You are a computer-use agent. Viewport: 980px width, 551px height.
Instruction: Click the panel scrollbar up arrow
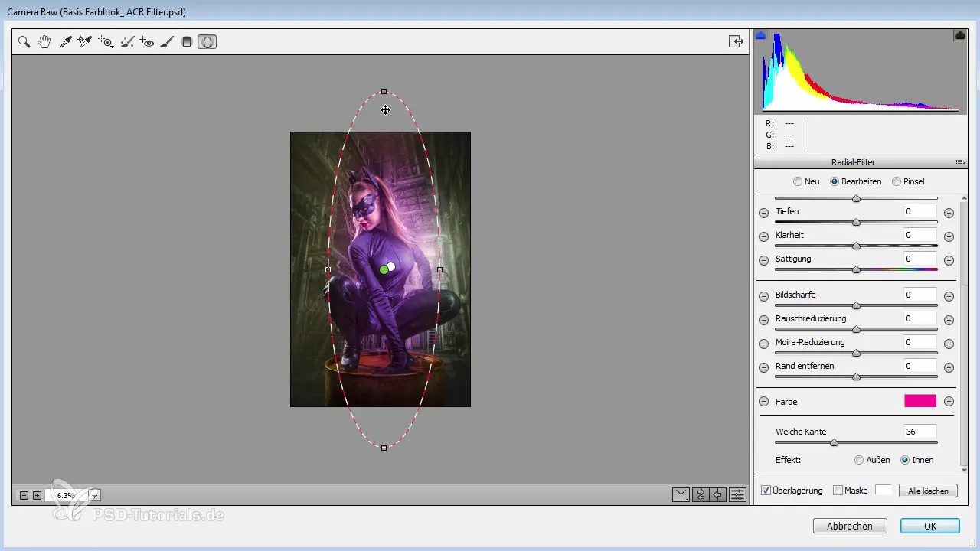point(964,199)
